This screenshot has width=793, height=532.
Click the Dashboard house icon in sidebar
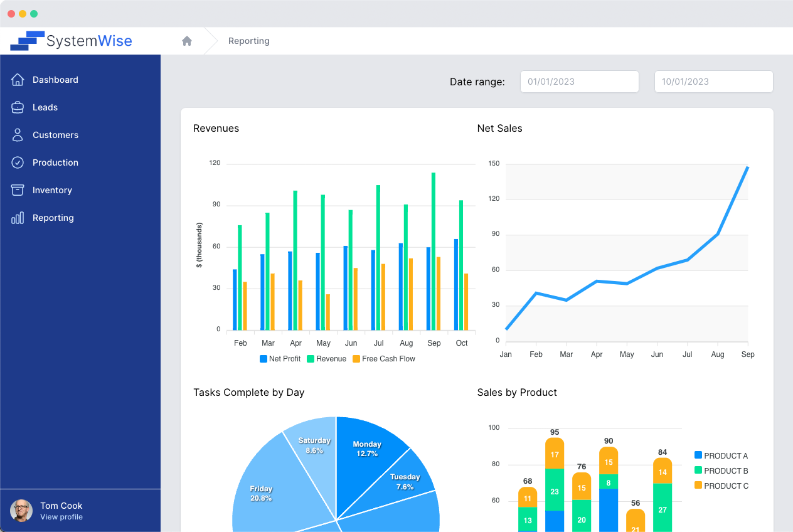(18, 80)
